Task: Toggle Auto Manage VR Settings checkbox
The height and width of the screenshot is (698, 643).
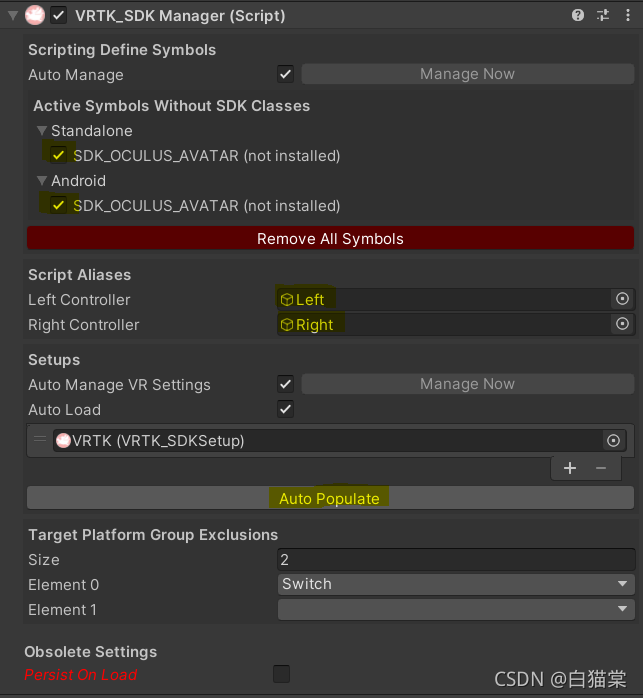Action: (285, 384)
